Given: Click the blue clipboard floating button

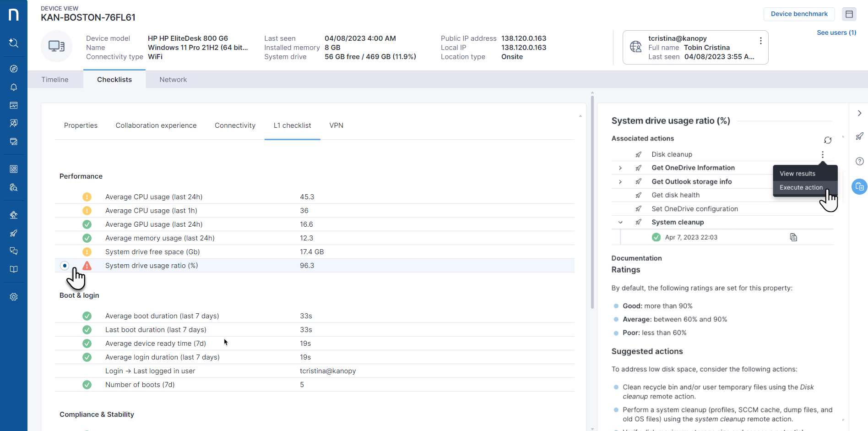Looking at the screenshot, I should (859, 186).
